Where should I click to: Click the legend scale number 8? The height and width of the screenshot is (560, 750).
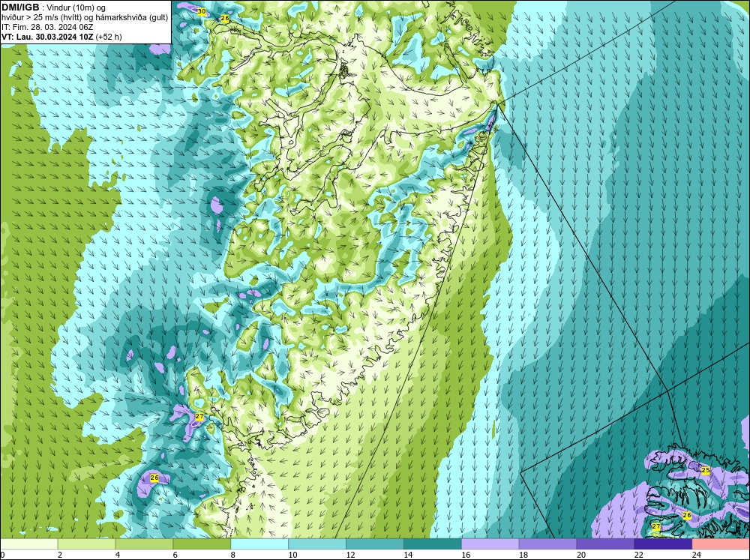click(x=233, y=555)
